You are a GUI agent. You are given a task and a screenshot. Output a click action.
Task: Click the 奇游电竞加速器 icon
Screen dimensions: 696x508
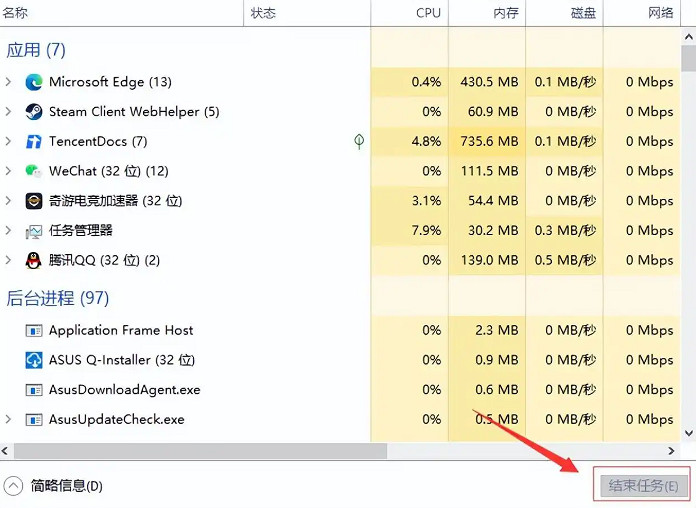click(34, 201)
